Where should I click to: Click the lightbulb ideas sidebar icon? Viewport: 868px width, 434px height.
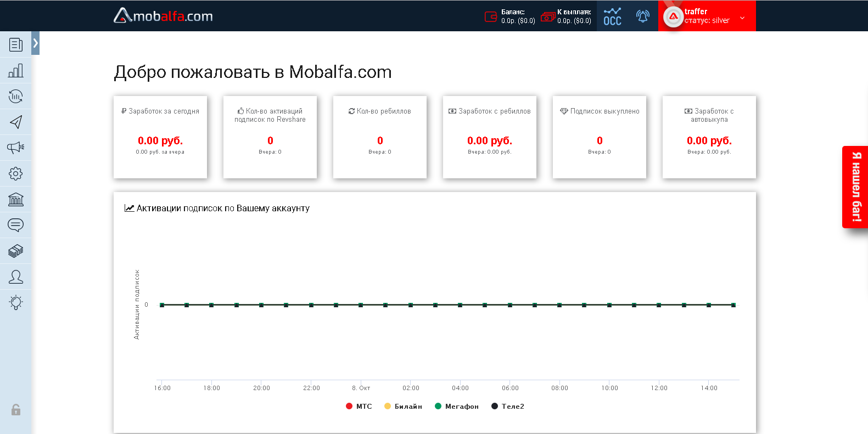tap(15, 302)
